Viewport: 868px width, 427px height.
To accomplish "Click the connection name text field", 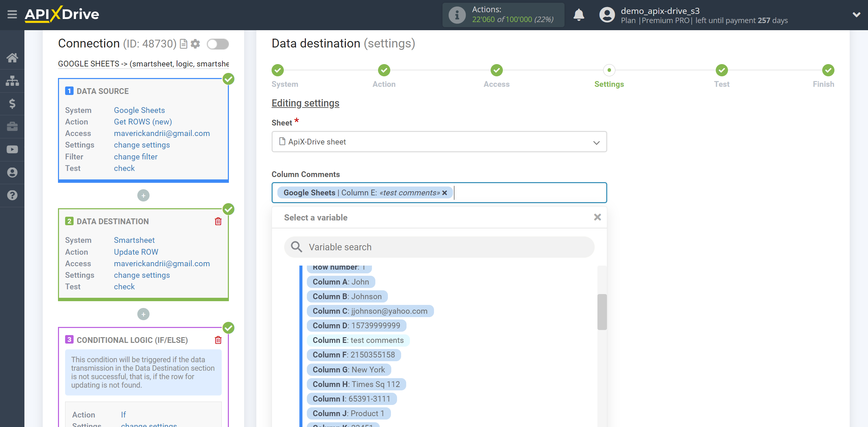I will (143, 64).
